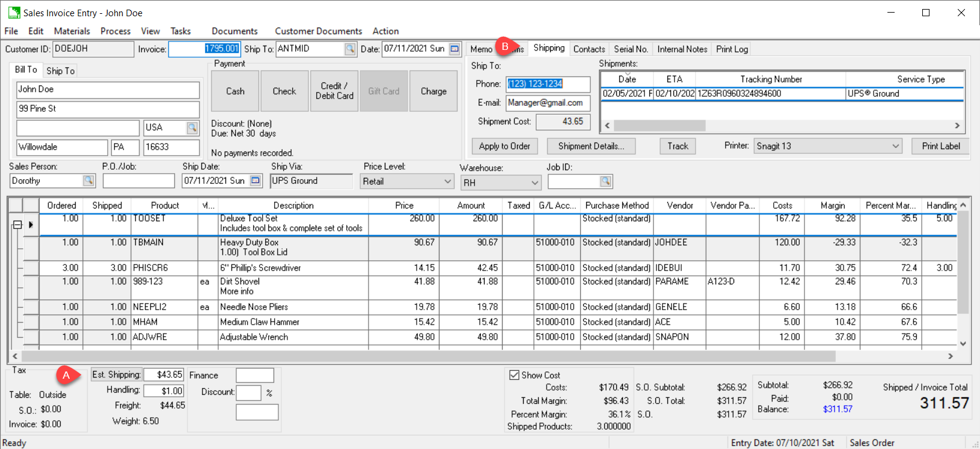Open the Ship Date calendar icon
Image resolution: width=980 pixels, height=449 pixels.
256,181
